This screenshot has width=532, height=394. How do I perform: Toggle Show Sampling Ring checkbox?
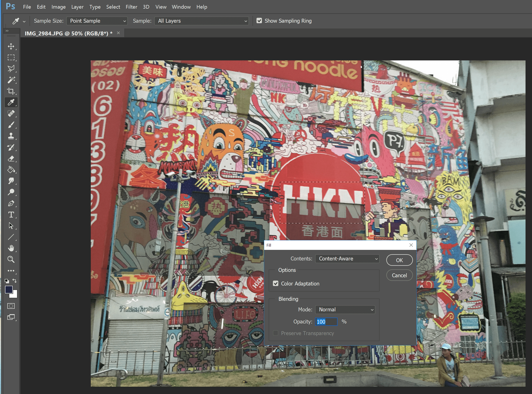pos(259,21)
